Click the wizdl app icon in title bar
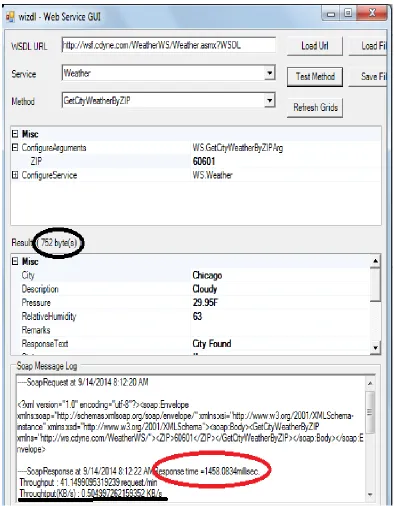 (x=10, y=16)
